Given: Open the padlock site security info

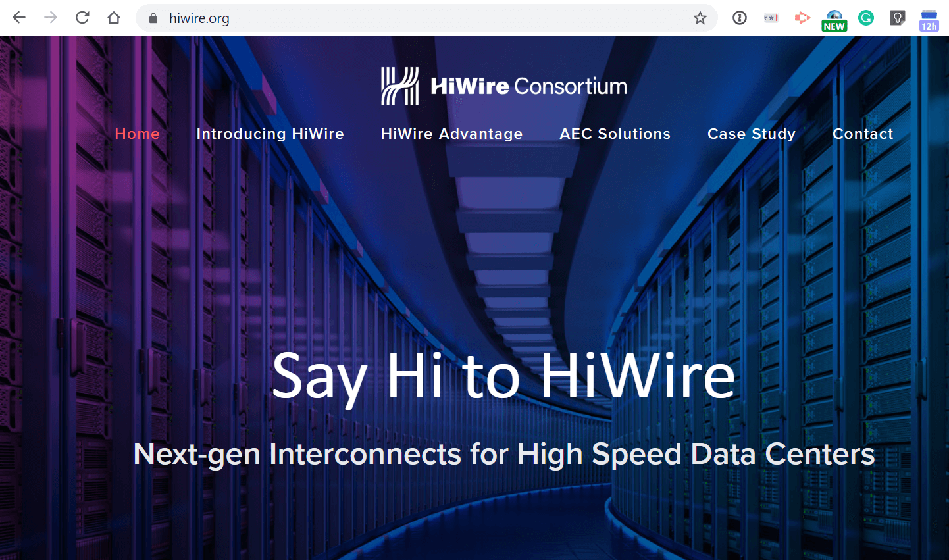Looking at the screenshot, I should coord(152,18).
